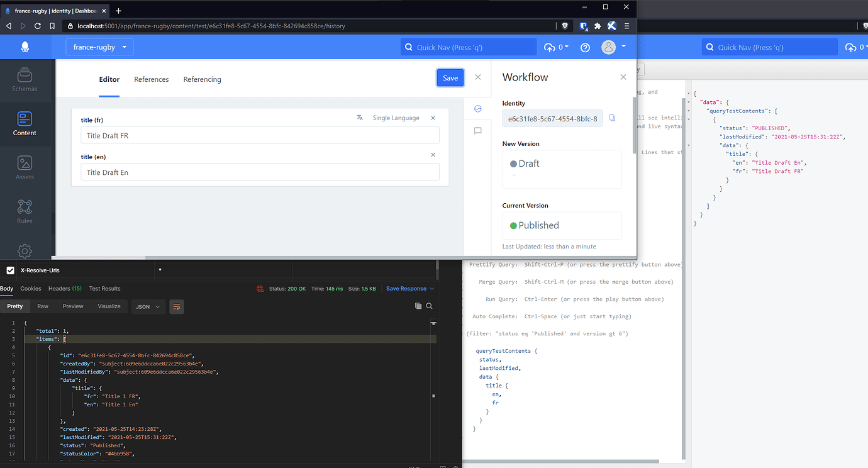This screenshot has width=868, height=468.
Task: Switch to the References tab
Action: (x=152, y=79)
